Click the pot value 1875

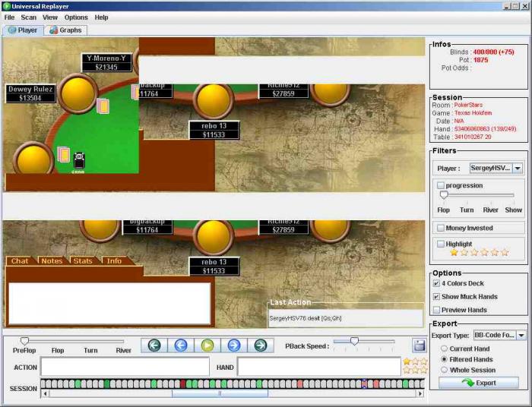[480, 60]
